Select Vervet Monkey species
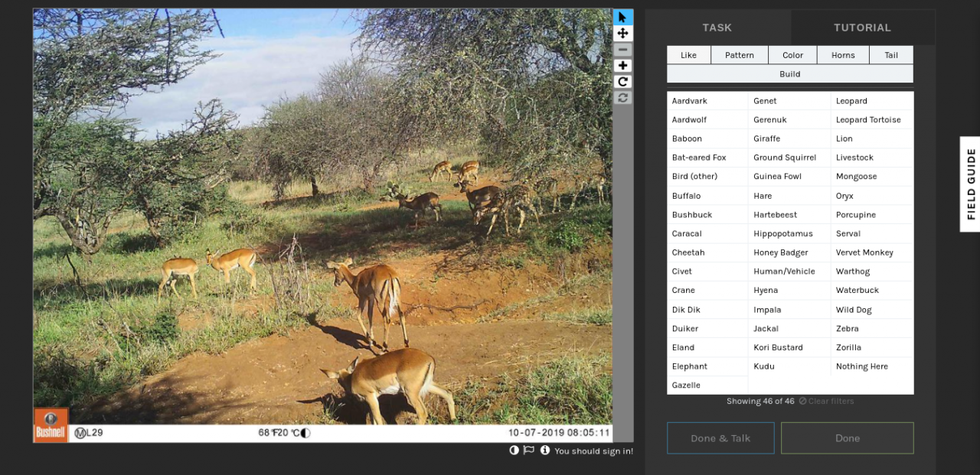Image resolution: width=980 pixels, height=475 pixels. [x=872, y=252]
